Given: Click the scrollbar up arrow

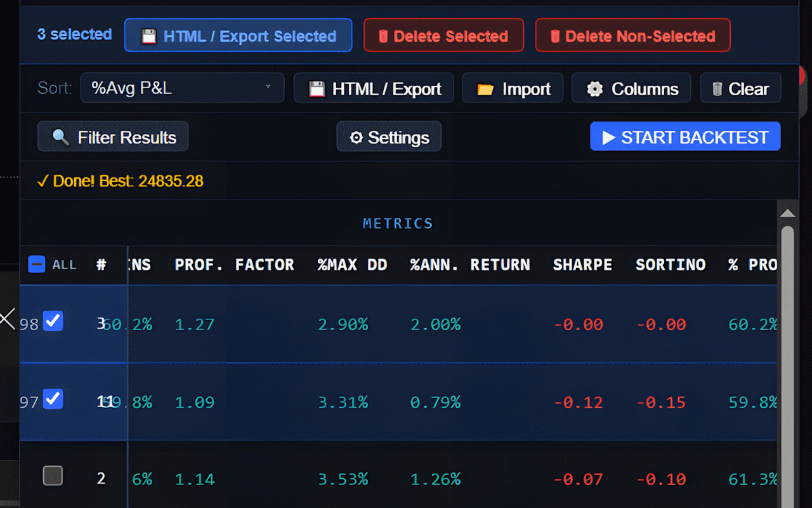Looking at the screenshot, I should tap(787, 213).
